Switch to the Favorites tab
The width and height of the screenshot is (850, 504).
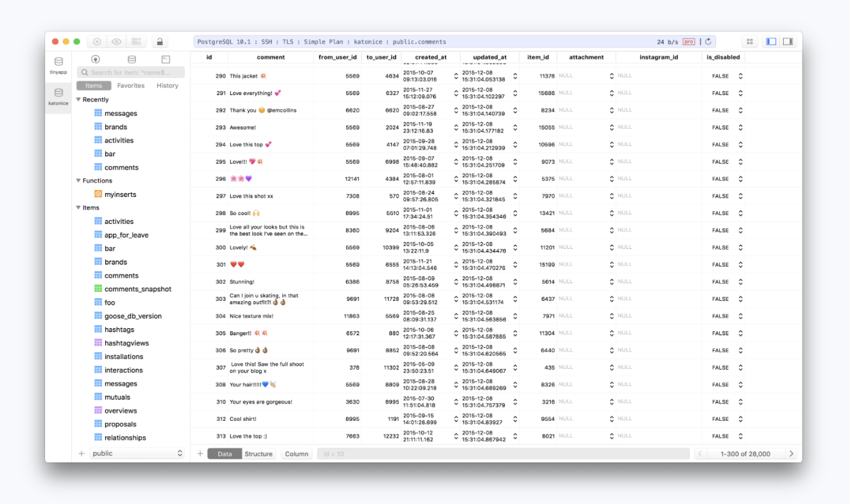click(130, 86)
